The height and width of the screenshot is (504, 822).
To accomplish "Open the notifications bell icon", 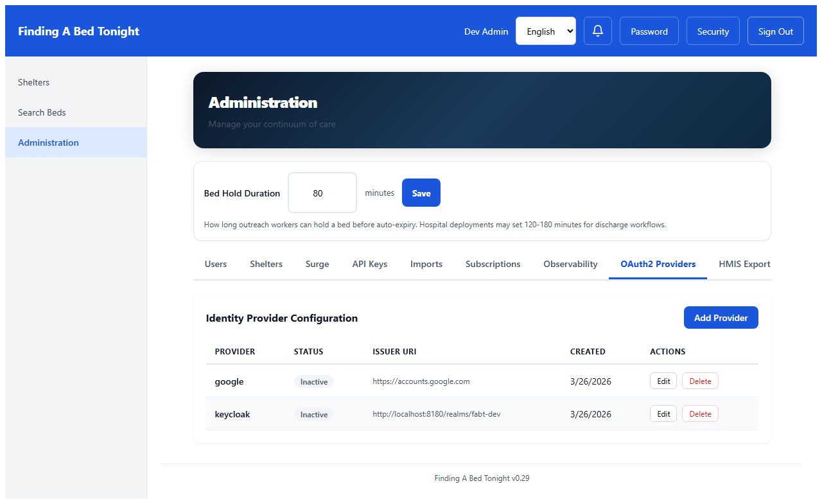I will (x=598, y=30).
